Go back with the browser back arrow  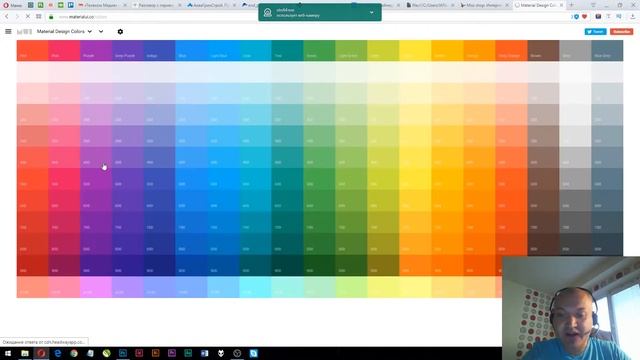pos(7,17)
